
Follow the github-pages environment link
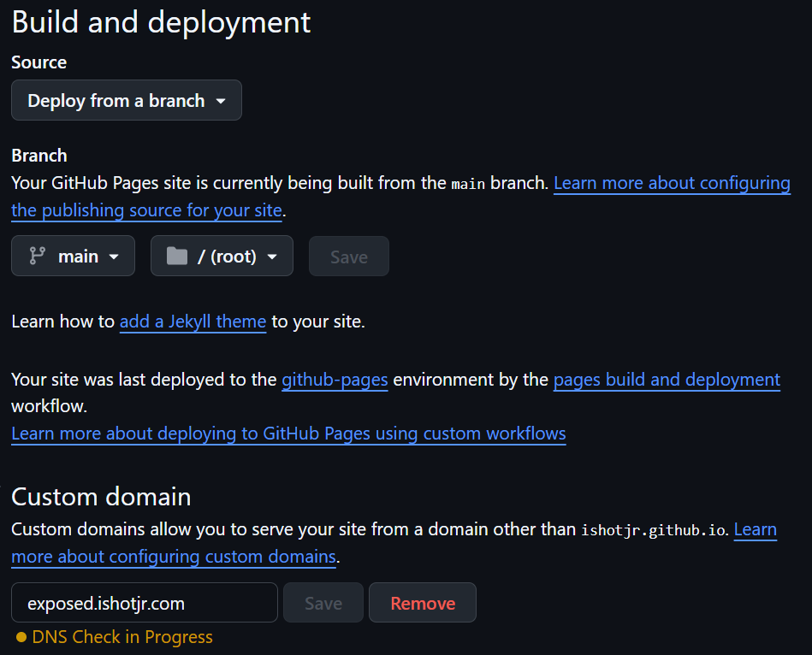tap(335, 379)
